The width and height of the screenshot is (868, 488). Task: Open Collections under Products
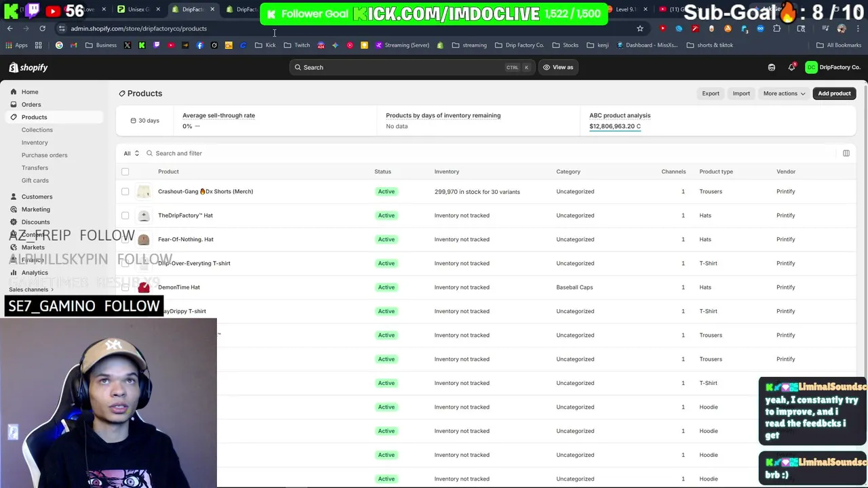tap(37, 129)
